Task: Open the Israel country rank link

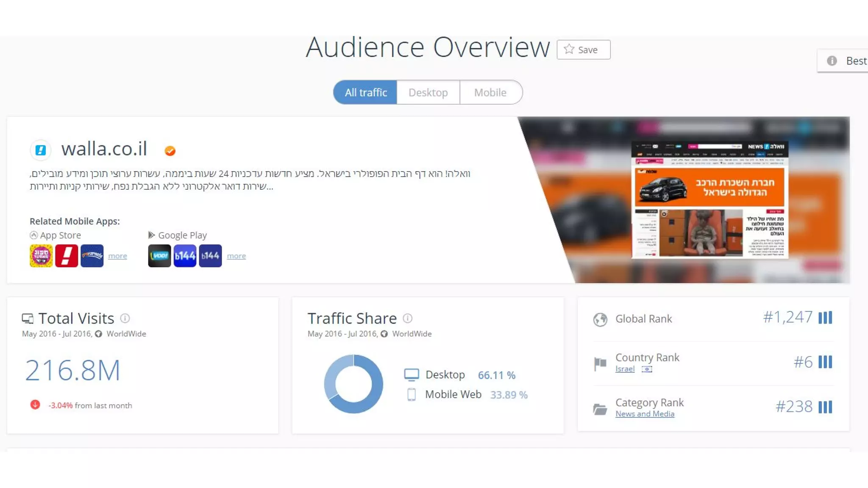Action: (x=625, y=369)
